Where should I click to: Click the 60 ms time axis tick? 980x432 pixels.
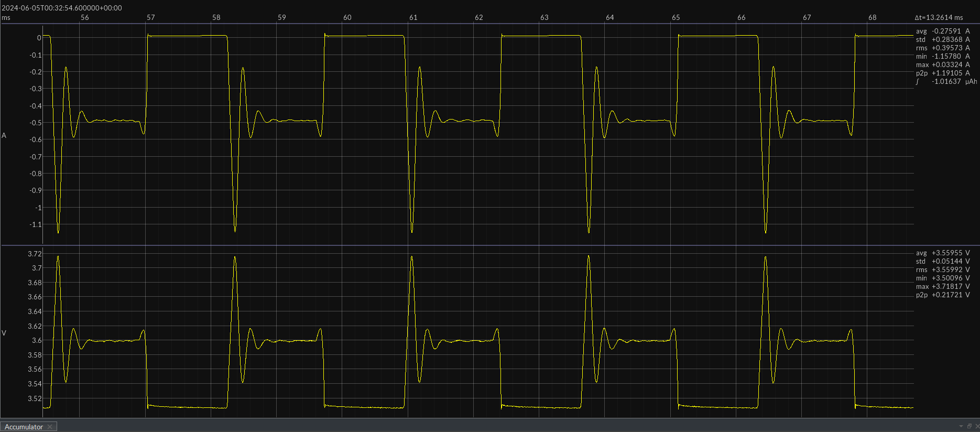(347, 17)
